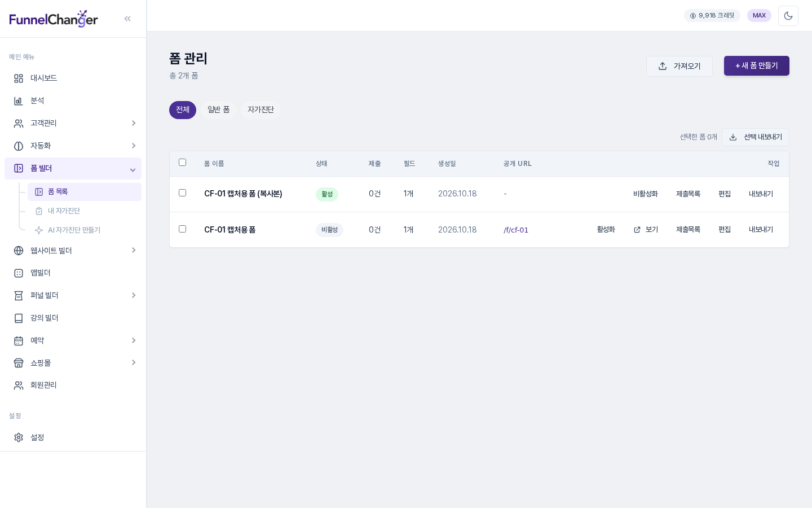Screen dimensions: 812x508
Task: Click the customer management people icon
Action: [19, 124]
